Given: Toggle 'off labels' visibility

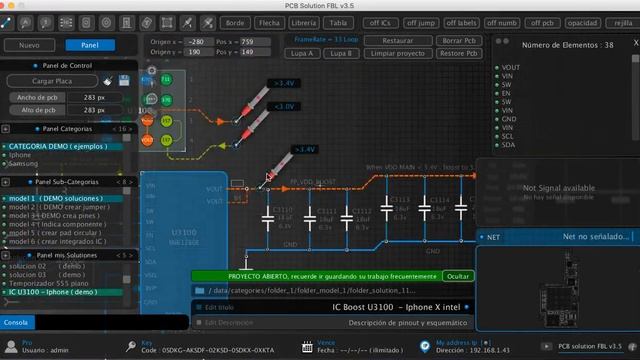Looking at the screenshot, I should 461,23.
